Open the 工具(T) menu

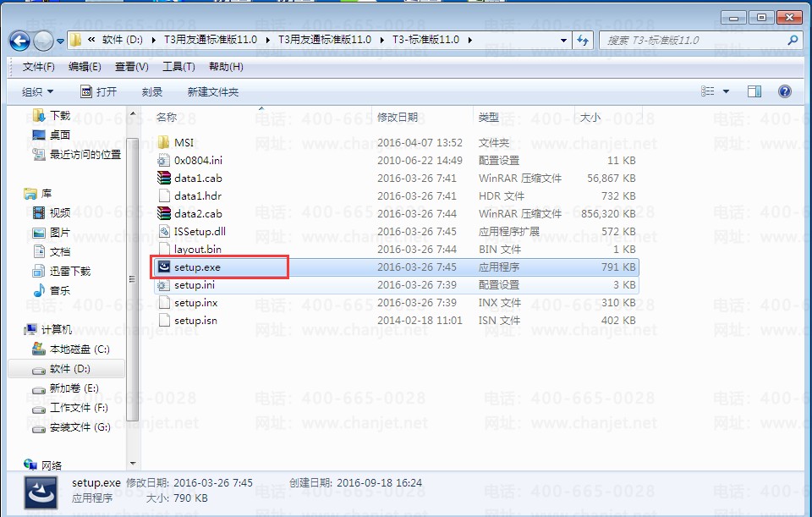click(x=178, y=67)
